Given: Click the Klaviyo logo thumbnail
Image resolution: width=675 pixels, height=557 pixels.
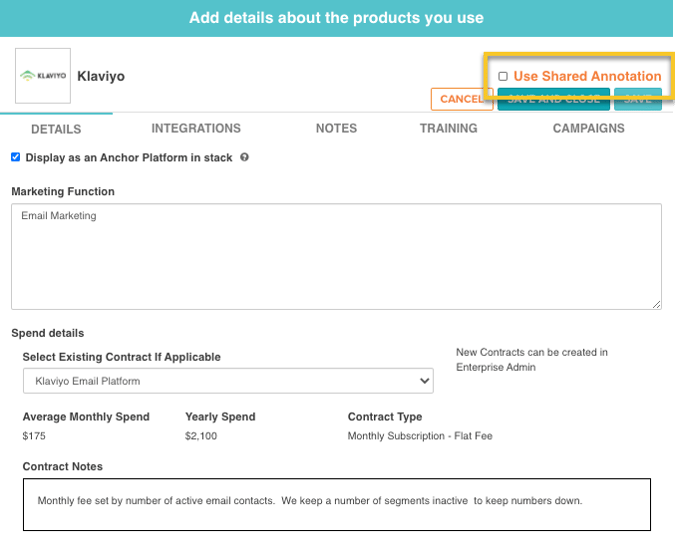Looking at the screenshot, I should pos(43,76).
